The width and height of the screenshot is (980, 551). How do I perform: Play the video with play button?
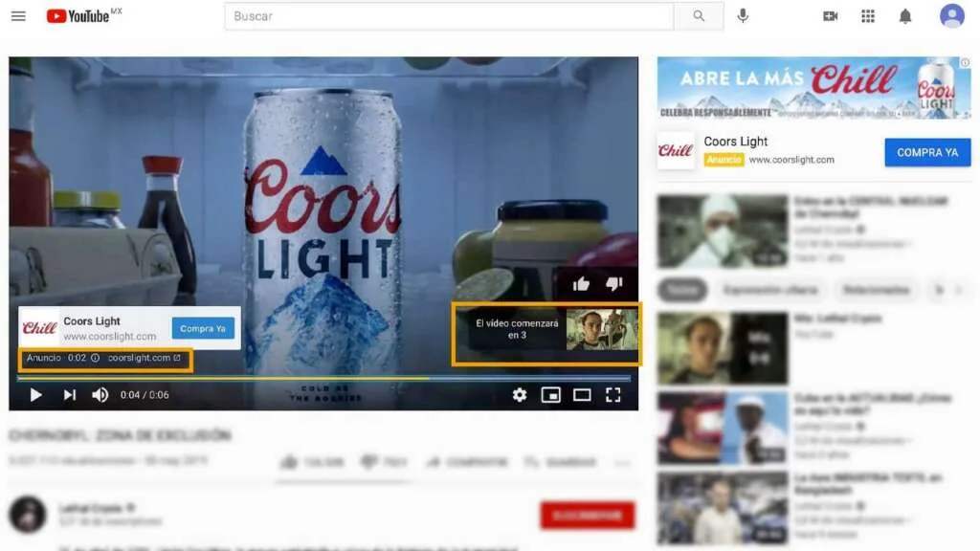[x=35, y=395]
